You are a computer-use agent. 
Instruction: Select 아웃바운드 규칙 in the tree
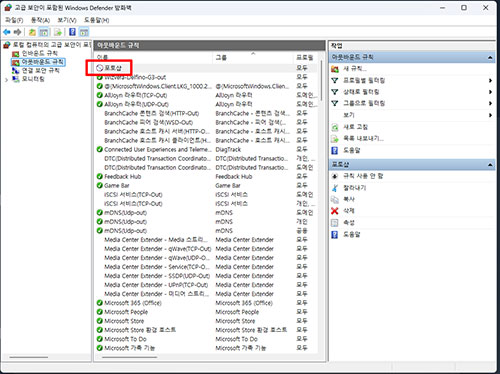tap(42, 62)
